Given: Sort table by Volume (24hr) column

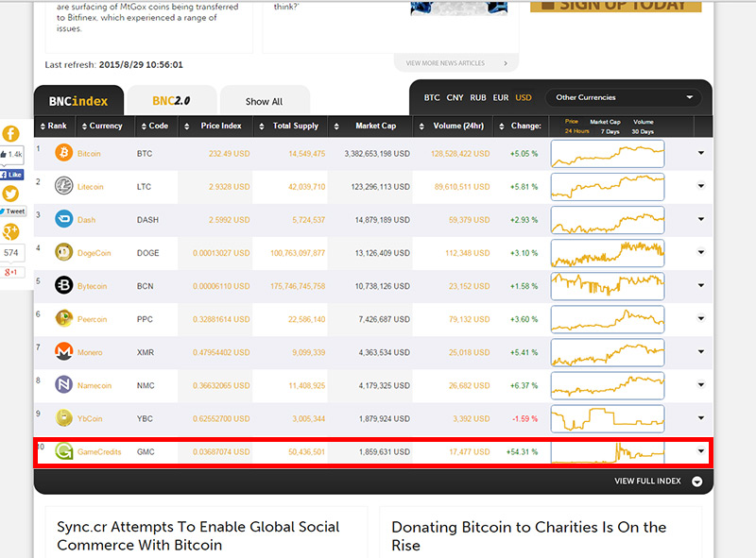Looking at the screenshot, I should coord(452,126).
